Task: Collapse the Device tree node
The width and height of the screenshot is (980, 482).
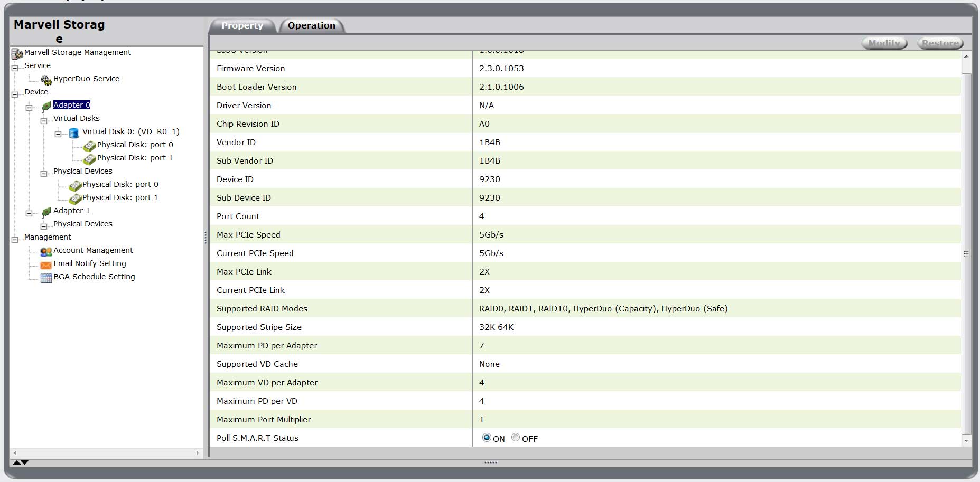Action: click(15, 94)
